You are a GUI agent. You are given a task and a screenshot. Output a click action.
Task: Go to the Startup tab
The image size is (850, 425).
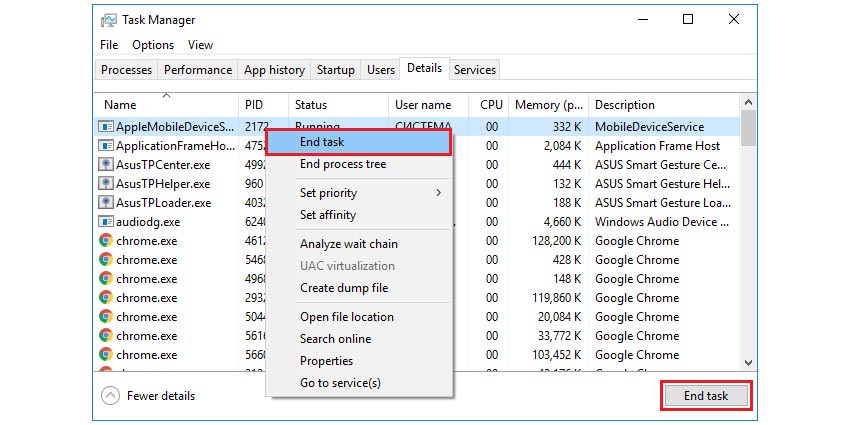336,70
